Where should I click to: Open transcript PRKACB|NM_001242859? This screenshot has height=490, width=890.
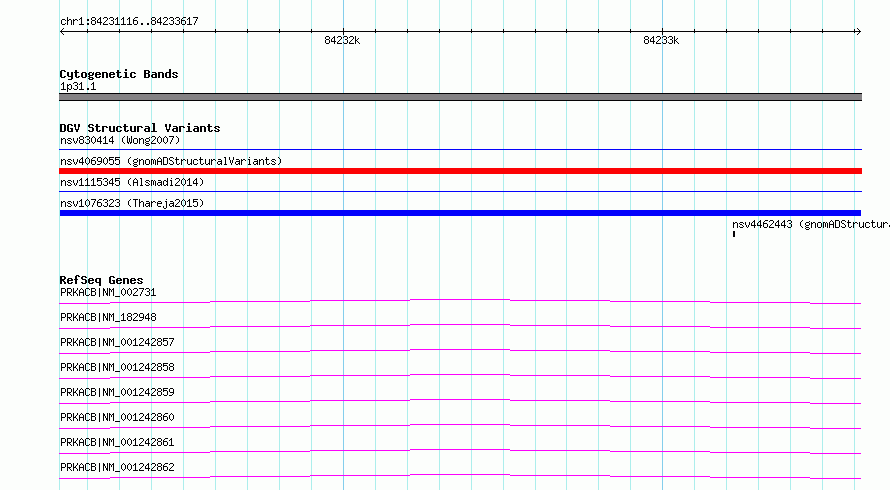point(117,392)
